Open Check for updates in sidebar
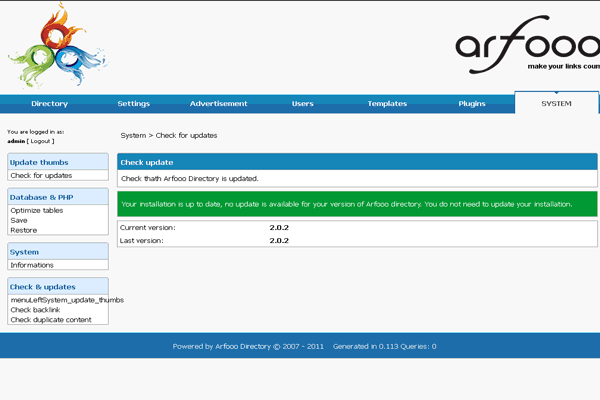The height and width of the screenshot is (400, 600). pos(41,175)
